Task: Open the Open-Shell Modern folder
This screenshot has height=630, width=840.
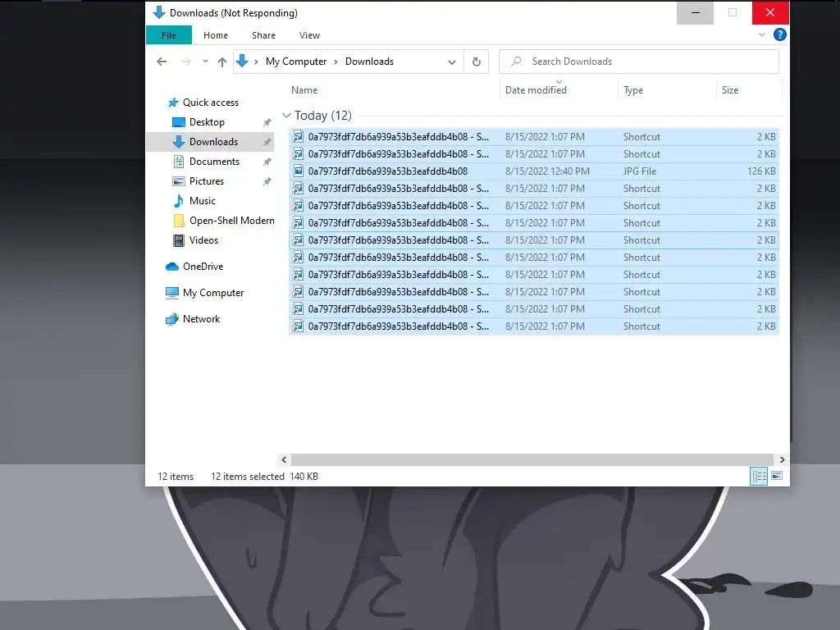Action: (x=231, y=221)
